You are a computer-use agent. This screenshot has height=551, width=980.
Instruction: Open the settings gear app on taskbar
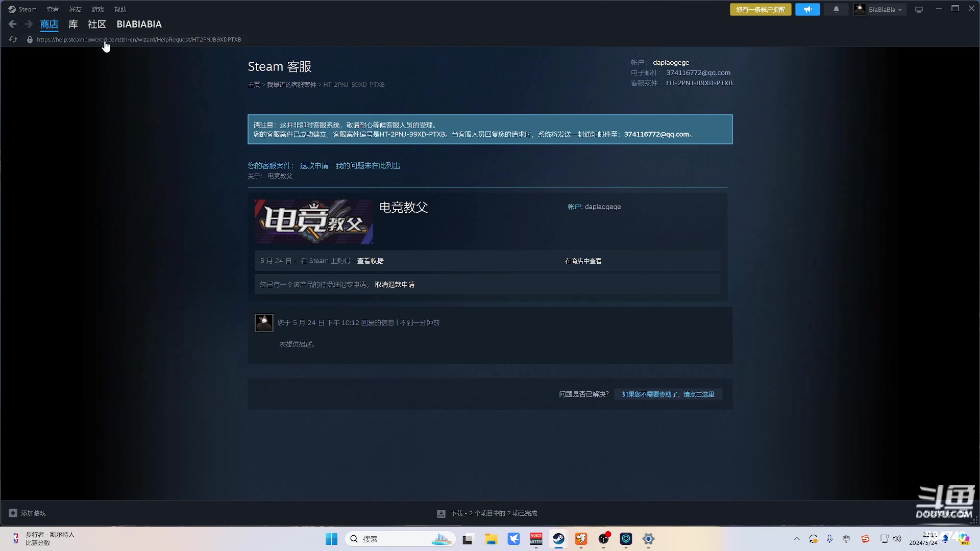[648, 539]
